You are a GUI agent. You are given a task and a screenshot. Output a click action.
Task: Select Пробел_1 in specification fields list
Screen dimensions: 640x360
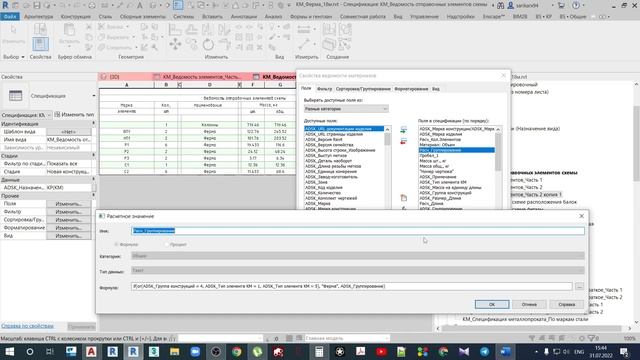tap(429, 156)
